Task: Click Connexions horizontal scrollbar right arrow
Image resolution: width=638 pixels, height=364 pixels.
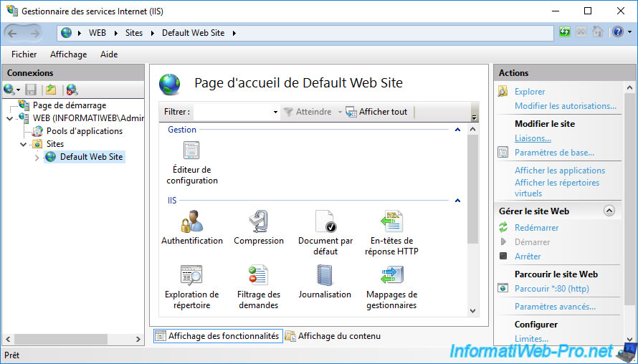Action: (x=138, y=339)
